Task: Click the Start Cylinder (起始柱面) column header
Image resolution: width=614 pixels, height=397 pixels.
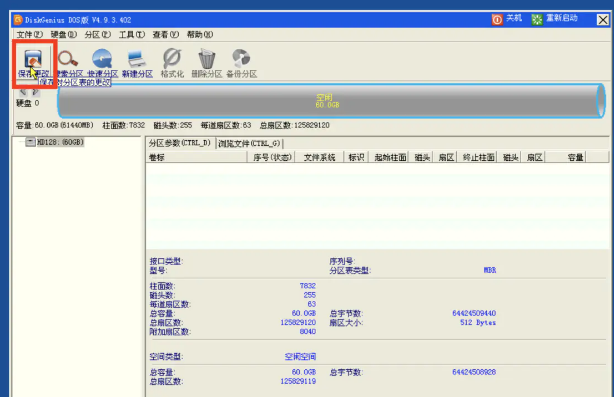Action: tap(390, 157)
